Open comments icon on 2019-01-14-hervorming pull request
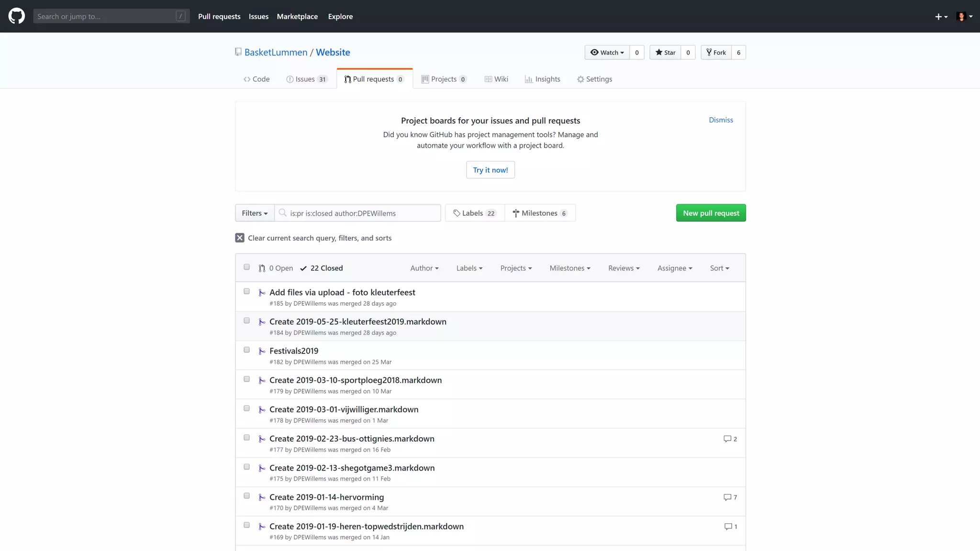 pyautogui.click(x=727, y=497)
